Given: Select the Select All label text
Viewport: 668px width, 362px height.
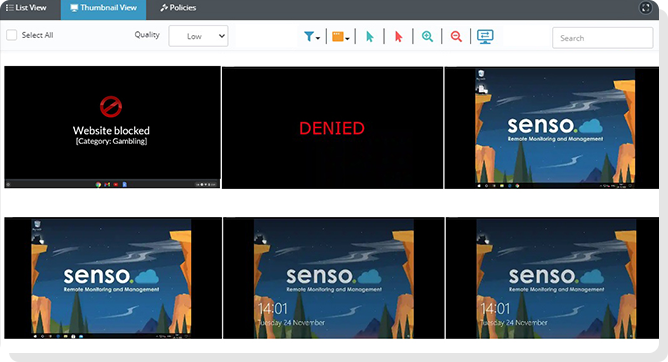Looking at the screenshot, I should [37, 35].
